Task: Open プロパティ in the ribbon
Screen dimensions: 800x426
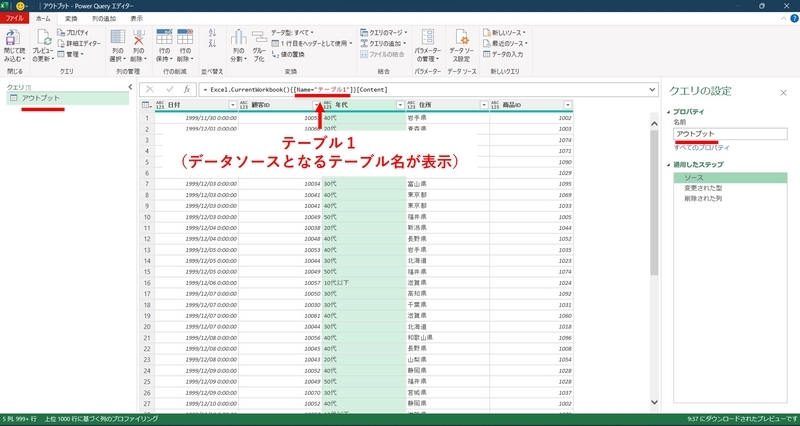Action: [73, 32]
